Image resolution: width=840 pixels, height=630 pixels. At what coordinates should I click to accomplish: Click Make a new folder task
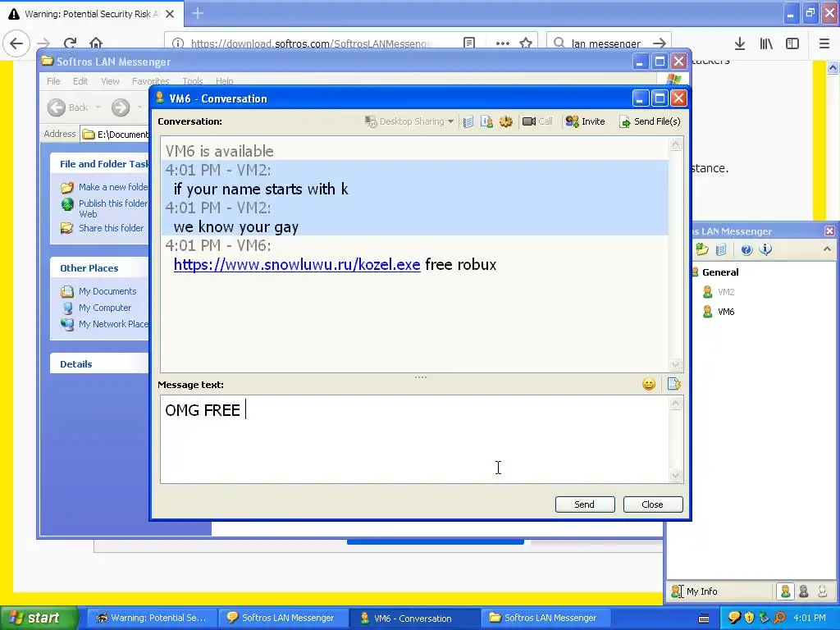(x=104, y=187)
